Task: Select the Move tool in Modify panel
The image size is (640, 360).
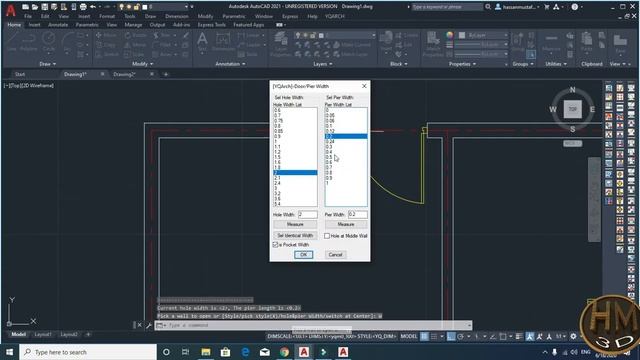Action: tap(106, 36)
